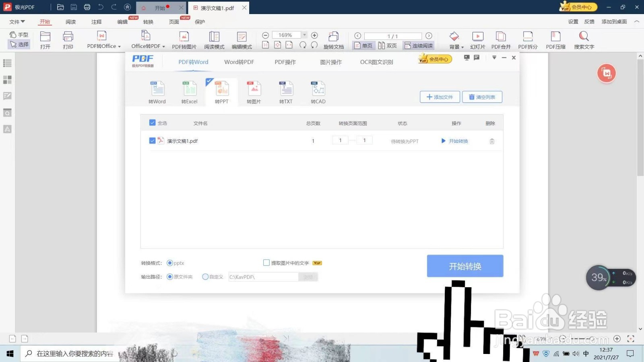This screenshot has height=362, width=644.
Task: Click 添加到桌面 in the title area
Action: 614,22
